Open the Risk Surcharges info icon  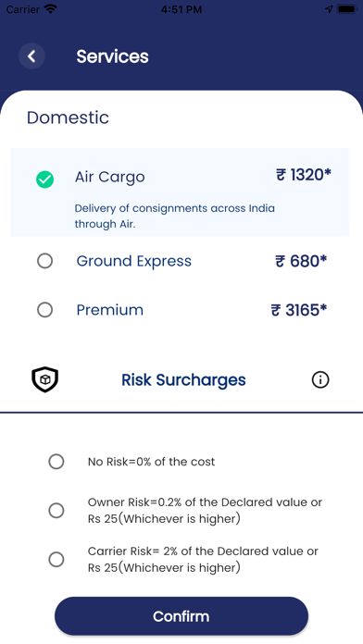pos(319,379)
